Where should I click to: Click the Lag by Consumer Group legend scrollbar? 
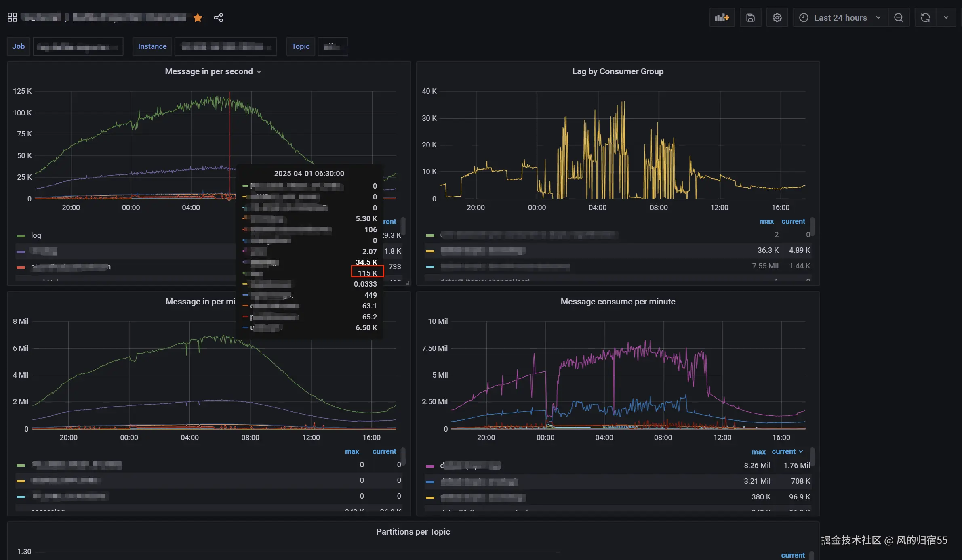click(813, 226)
